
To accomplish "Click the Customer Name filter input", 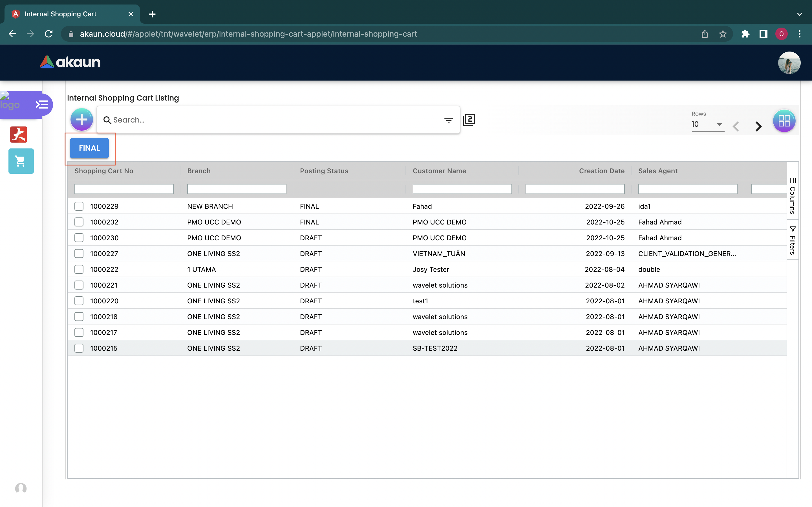I will pos(462,189).
